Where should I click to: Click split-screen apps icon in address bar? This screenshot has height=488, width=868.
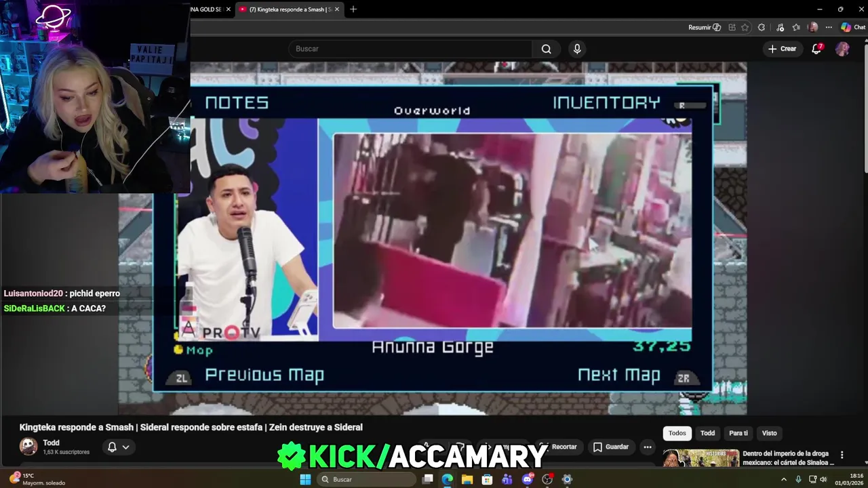732,27
